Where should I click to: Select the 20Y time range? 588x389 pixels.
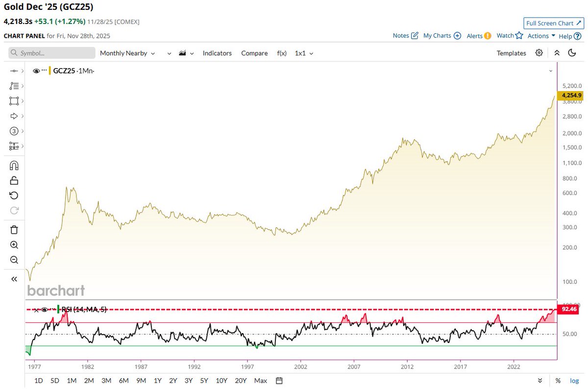click(x=241, y=381)
